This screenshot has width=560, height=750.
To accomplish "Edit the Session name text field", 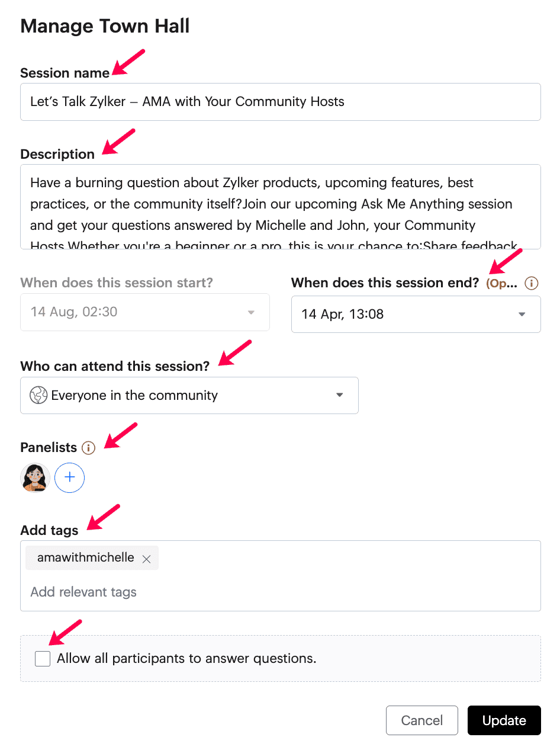I will tap(281, 102).
